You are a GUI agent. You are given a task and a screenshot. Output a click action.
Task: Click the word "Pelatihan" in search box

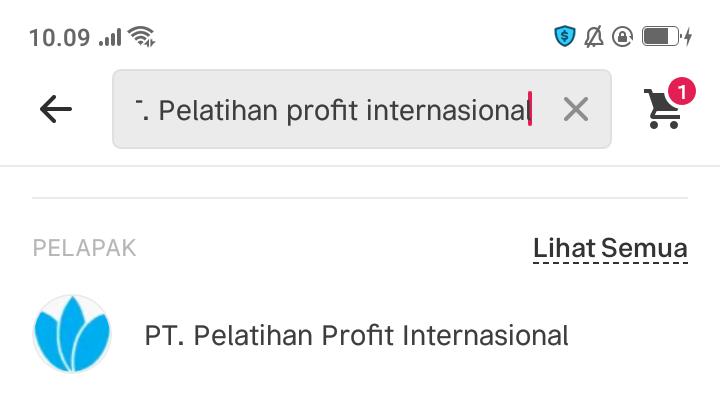pyautogui.click(x=218, y=110)
